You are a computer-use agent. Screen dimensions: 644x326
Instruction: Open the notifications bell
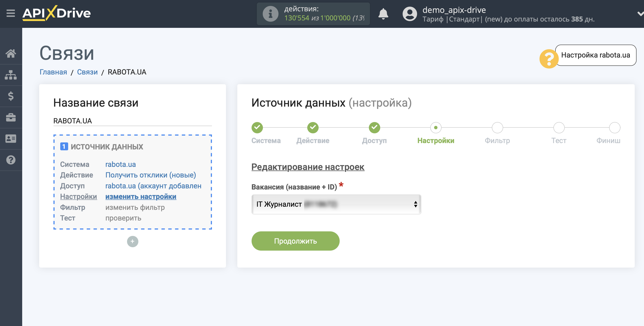(383, 14)
